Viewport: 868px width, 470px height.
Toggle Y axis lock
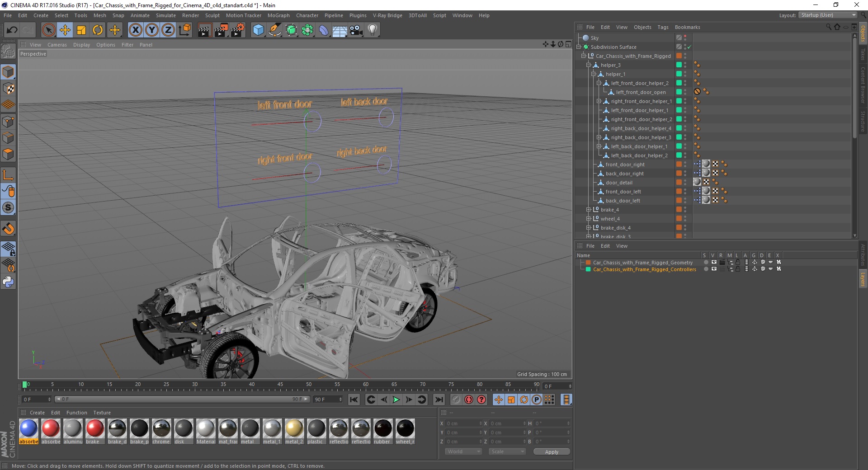(x=152, y=30)
